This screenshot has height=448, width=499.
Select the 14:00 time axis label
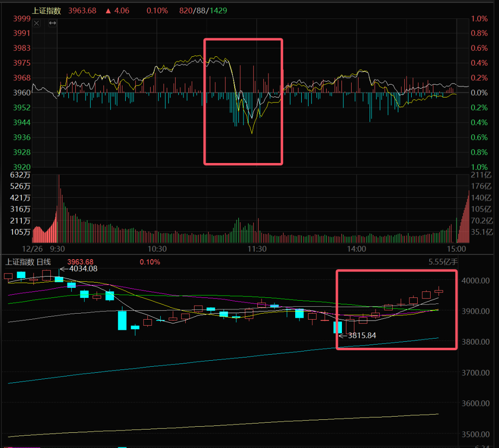[356, 249]
